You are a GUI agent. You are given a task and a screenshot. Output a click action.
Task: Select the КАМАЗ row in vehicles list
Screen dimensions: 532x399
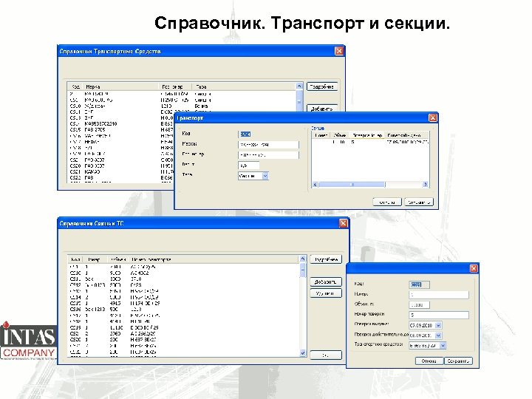click(x=182, y=171)
